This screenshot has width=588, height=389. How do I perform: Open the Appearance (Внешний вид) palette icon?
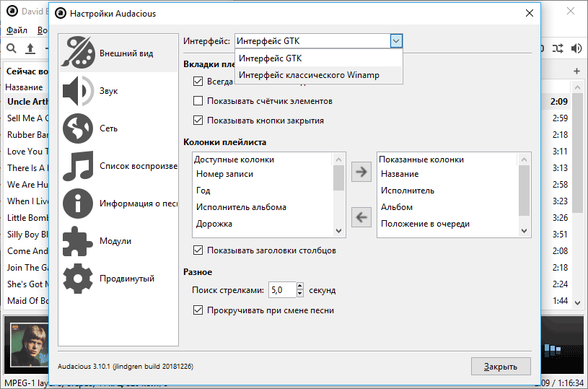pos(78,53)
